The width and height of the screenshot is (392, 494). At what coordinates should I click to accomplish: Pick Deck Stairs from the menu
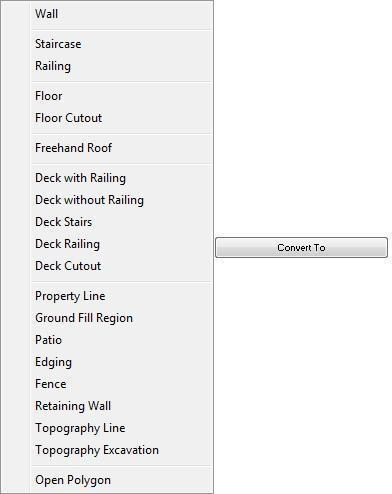[x=122, y=222]
